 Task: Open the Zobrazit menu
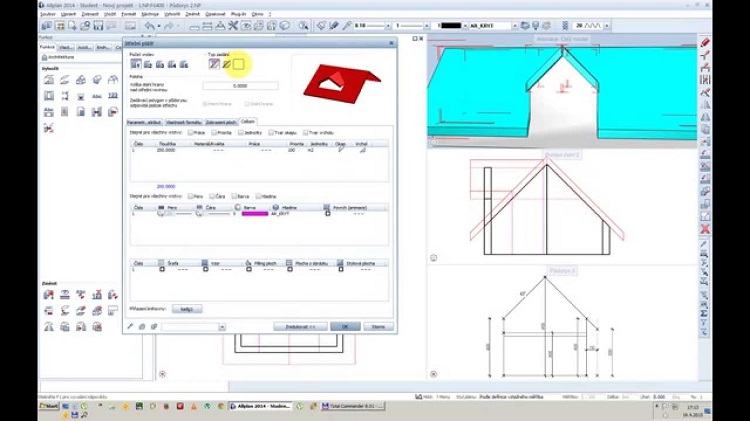tap(90, 14)
